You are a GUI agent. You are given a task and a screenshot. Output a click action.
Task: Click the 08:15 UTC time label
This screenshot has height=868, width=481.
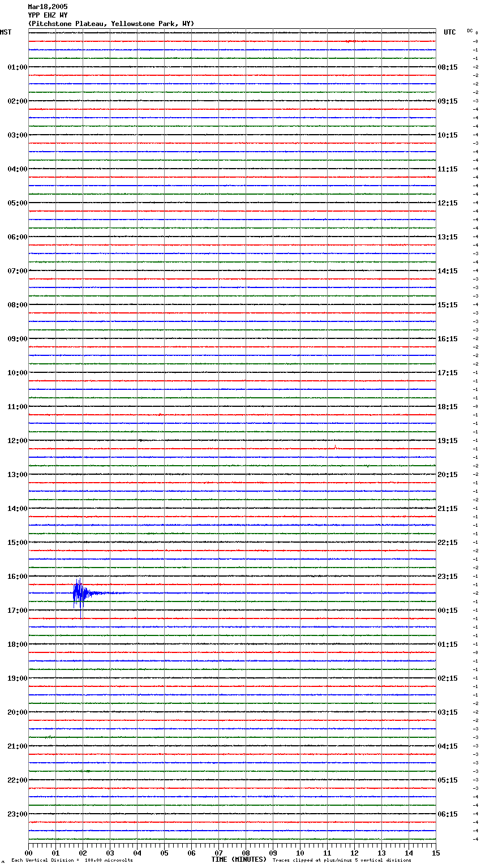(x=448, y=67)
